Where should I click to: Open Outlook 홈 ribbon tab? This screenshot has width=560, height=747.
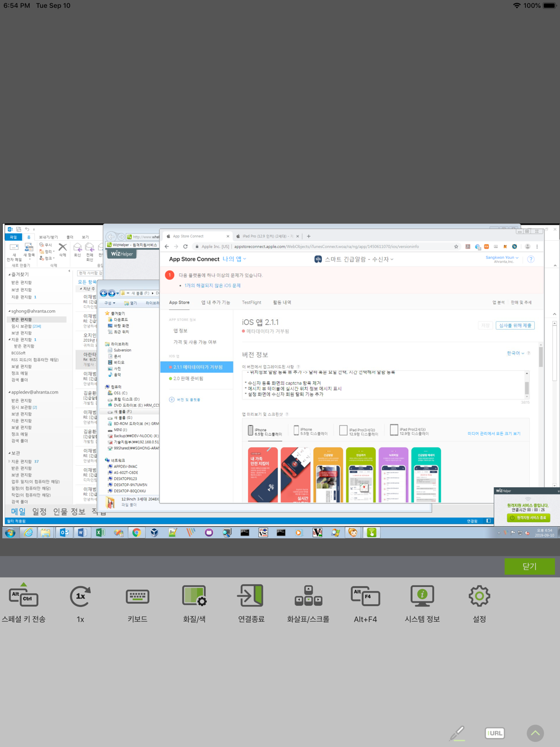pos(29,237)
